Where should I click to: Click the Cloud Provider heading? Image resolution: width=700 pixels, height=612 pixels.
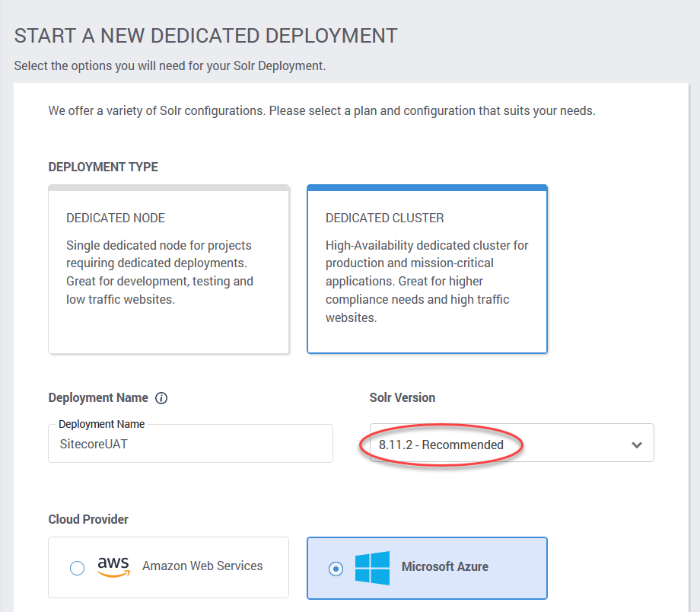(88, 520)
